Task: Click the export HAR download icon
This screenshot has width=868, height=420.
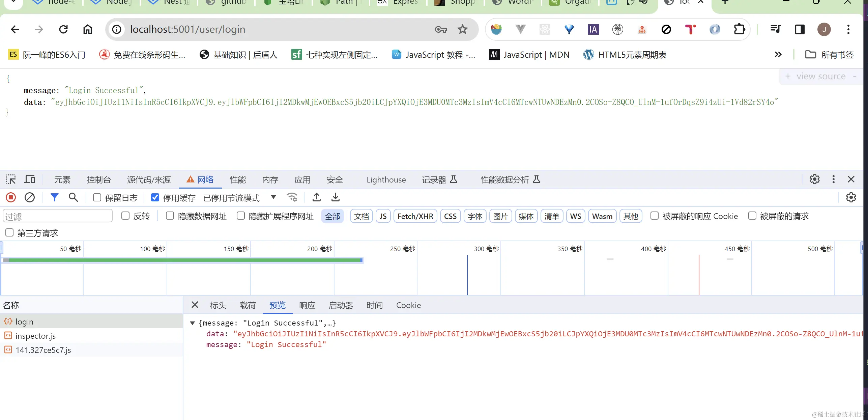Action: coord(335,197)
